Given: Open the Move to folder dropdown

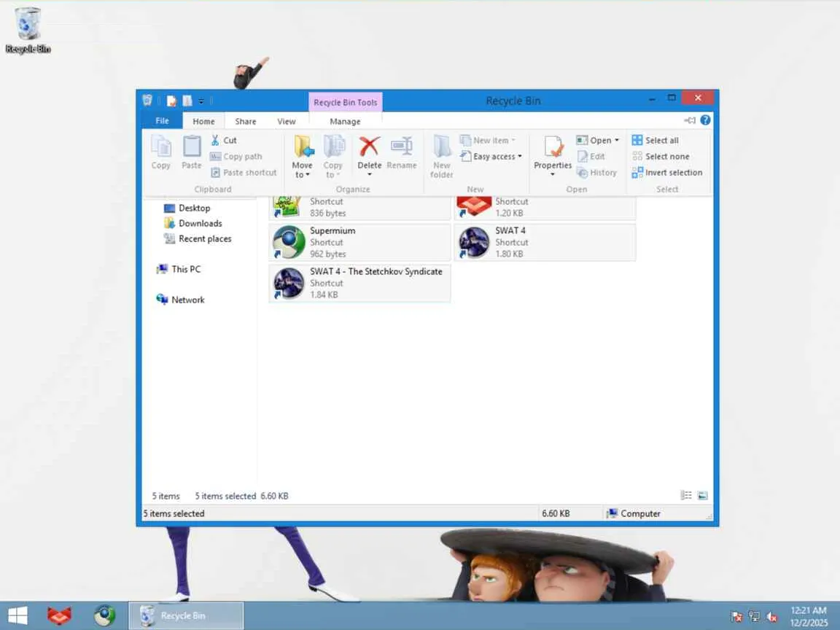Looking at the screenshot, I should pos(303,157).
